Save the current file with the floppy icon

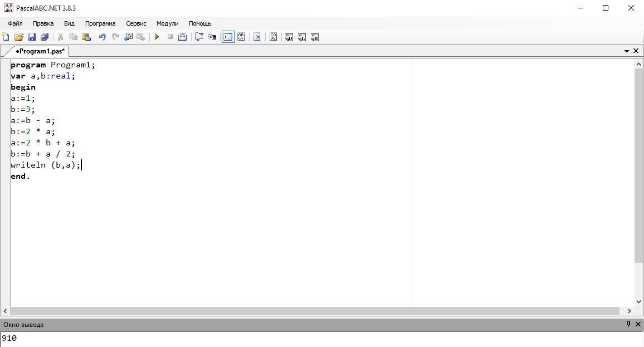click(x=32, y=37)
